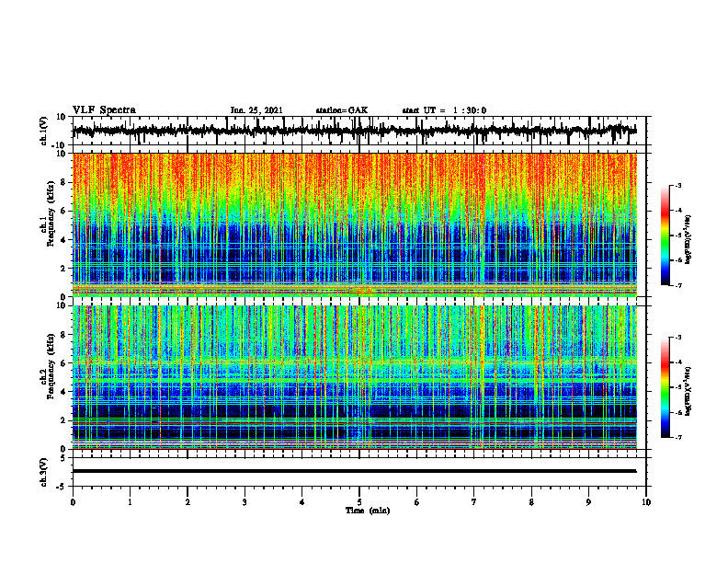Click the "5" tick on ch.3(V) axis
The width and height of the screenshot is (728, 563).
click(x=63, y=458)
